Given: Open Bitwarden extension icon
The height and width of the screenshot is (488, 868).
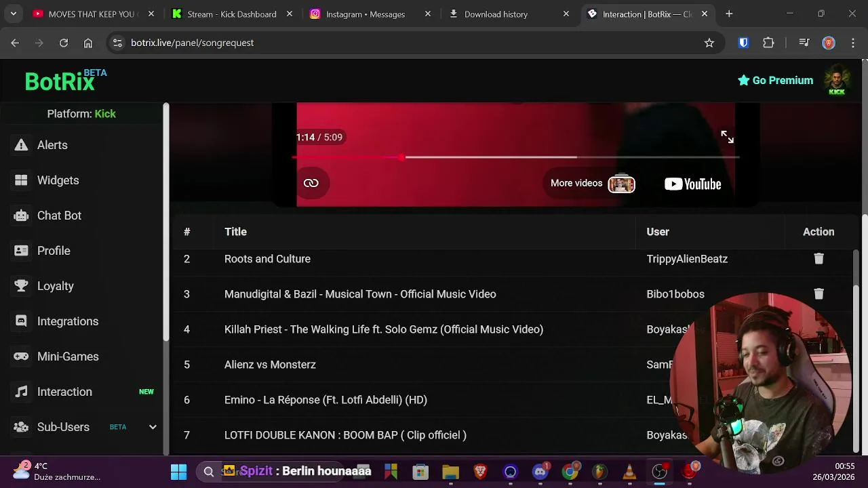Looking at the screenshot, I should pos(743,43).
